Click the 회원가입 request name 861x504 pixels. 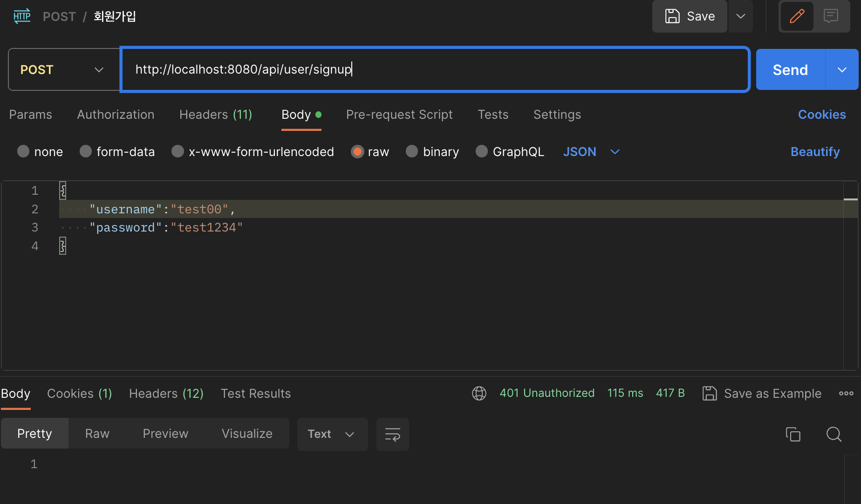pos(115,16)
